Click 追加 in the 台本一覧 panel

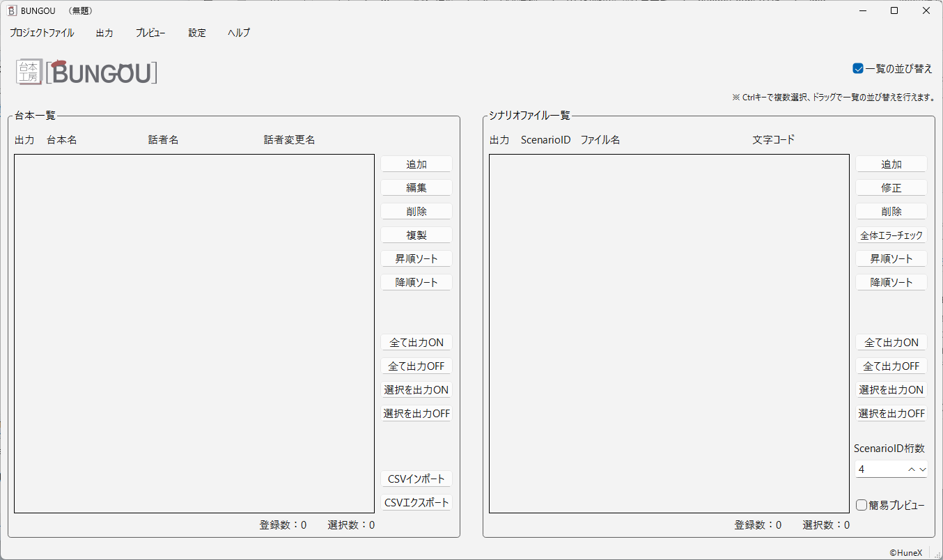coord(416,164)
